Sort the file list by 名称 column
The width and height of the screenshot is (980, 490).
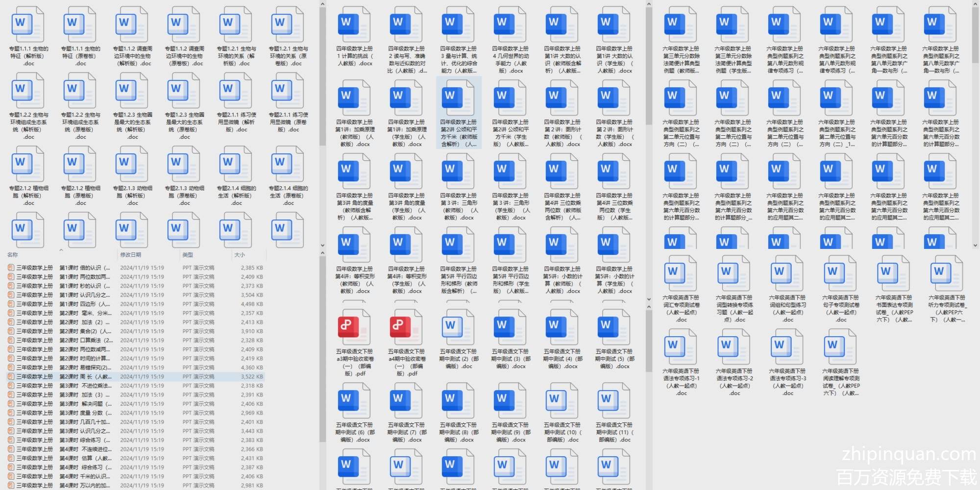pos(13,255)
